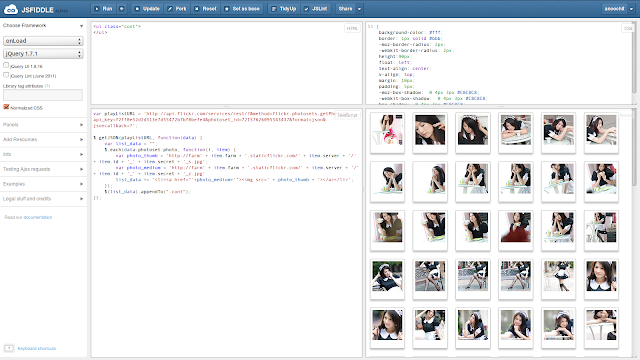Open the Share dropdown arrow
The image size is (640, 360).
pyautogui.click(x=359, y=9)
